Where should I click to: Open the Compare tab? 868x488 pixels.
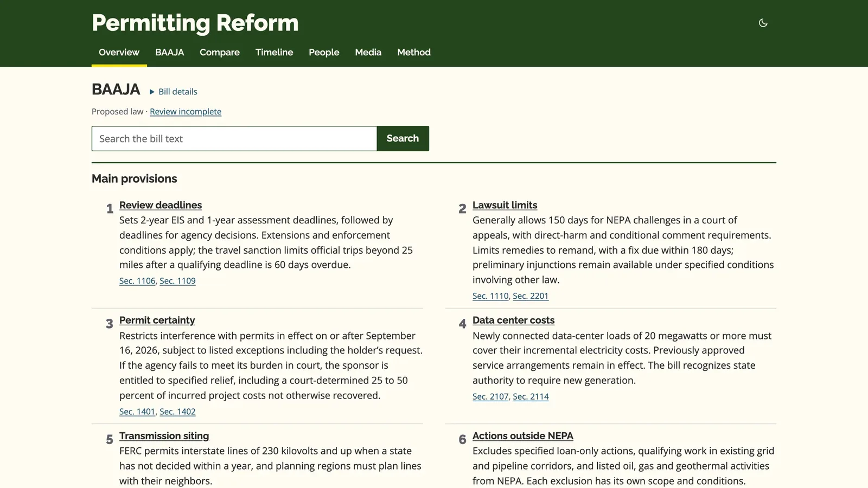click(219, 52)
